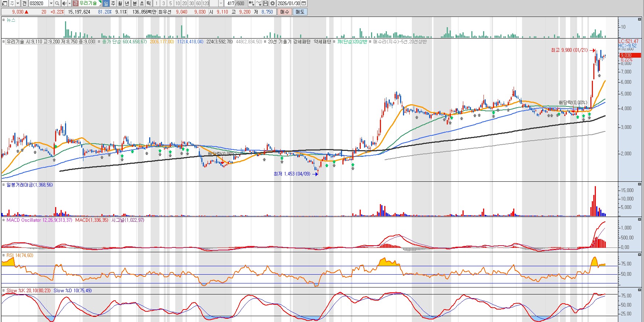Click the orange 20 moving average legend
This screenshot has height=322, width=644.
162,42
